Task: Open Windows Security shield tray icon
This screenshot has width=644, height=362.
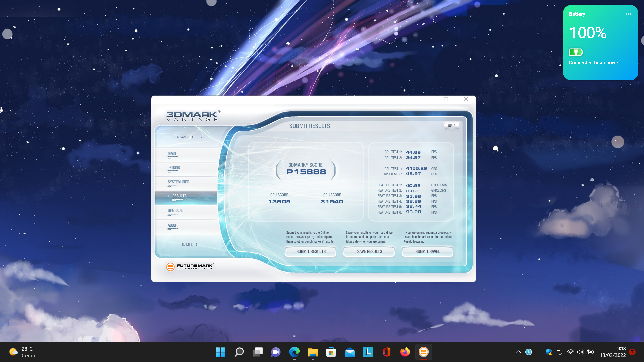Action: 549,352
